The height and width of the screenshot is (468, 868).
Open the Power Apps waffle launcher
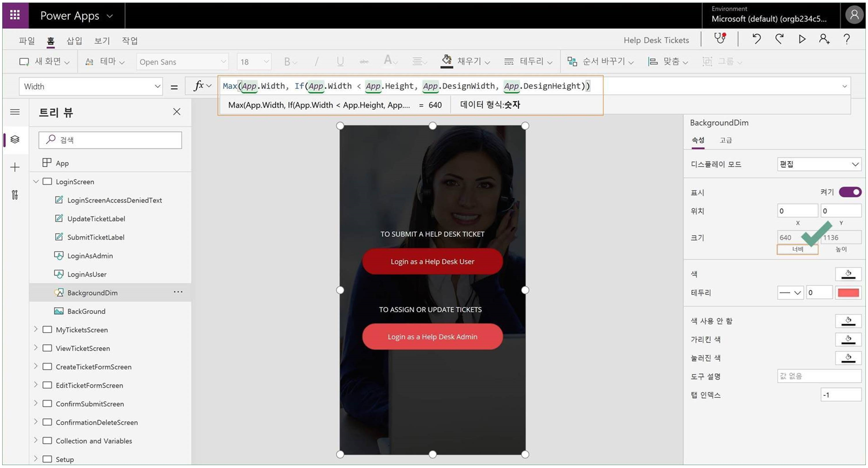(15, 15)
